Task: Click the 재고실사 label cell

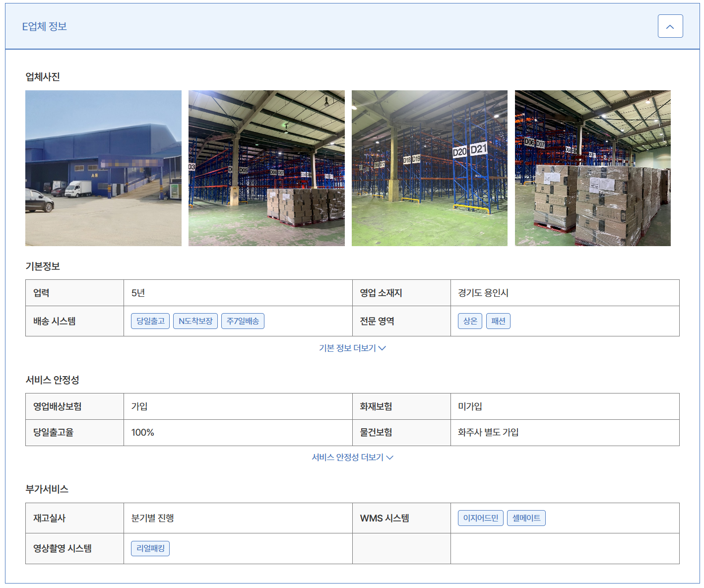Action: point(74,518)
